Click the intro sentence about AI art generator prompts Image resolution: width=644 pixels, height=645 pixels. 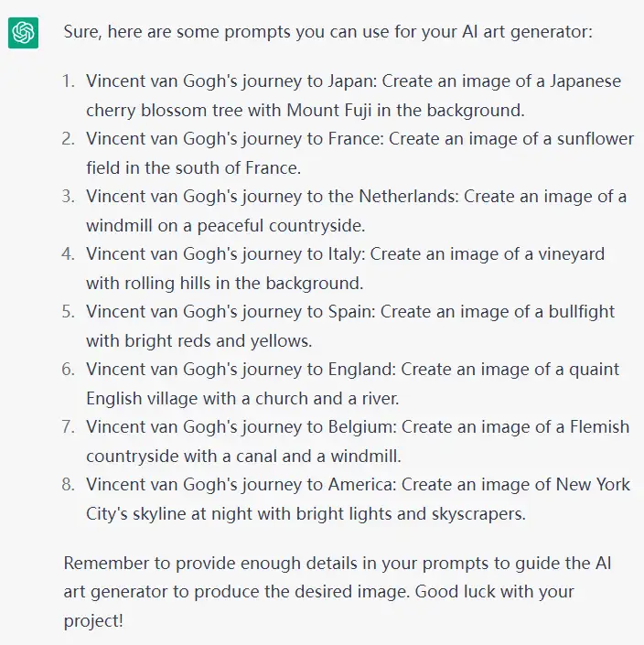tap(328, 32)
